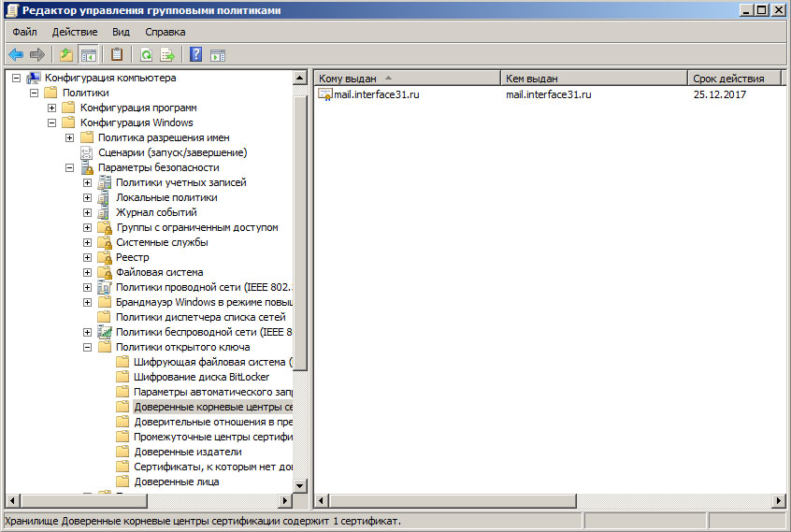The image size is (791, 532).
Task: Click the Up one level folder icon
Action: coord(66,54)
